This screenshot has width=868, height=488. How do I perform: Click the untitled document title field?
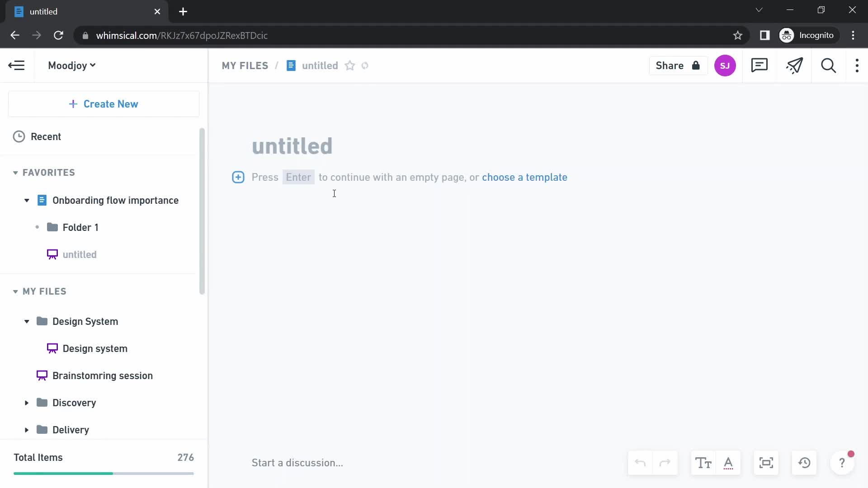[292, 146]
